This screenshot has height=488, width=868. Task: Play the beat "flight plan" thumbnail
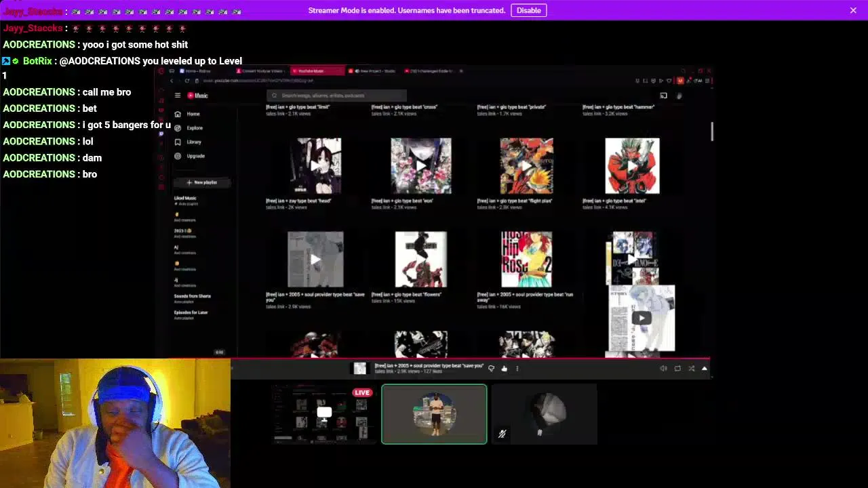(526, 165)
